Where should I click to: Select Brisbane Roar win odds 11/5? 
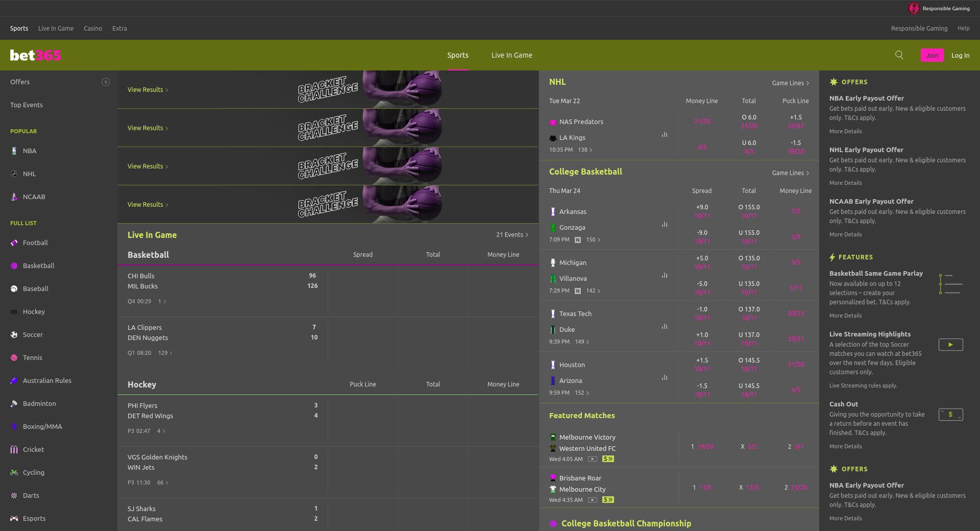pos(702,488)
